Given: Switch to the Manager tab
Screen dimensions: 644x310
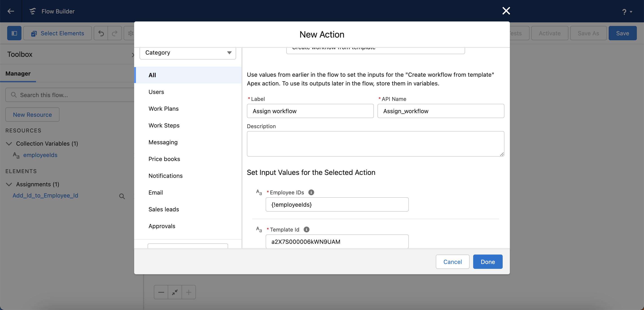Looking at the screenshot, I should 18,74.
